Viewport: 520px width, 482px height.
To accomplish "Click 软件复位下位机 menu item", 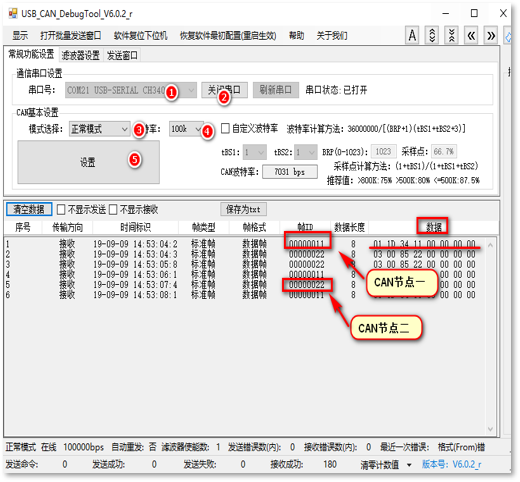I will (x=140, y=35).
